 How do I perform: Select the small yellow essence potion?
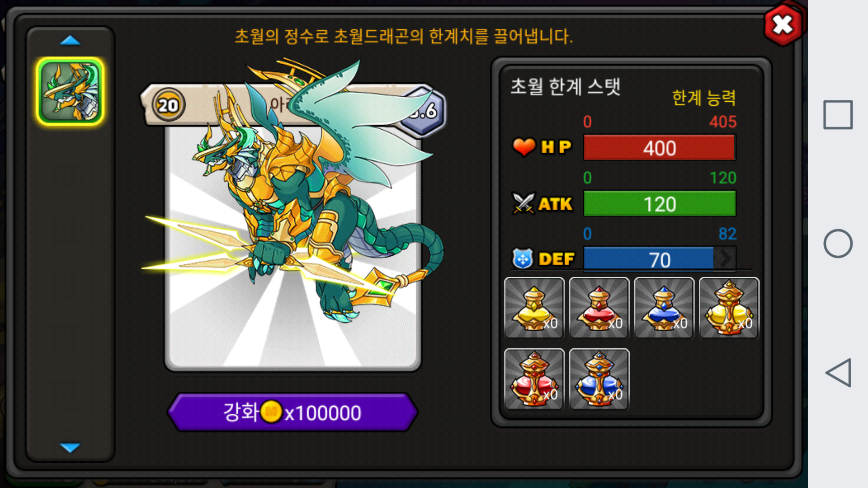[534, 308]
